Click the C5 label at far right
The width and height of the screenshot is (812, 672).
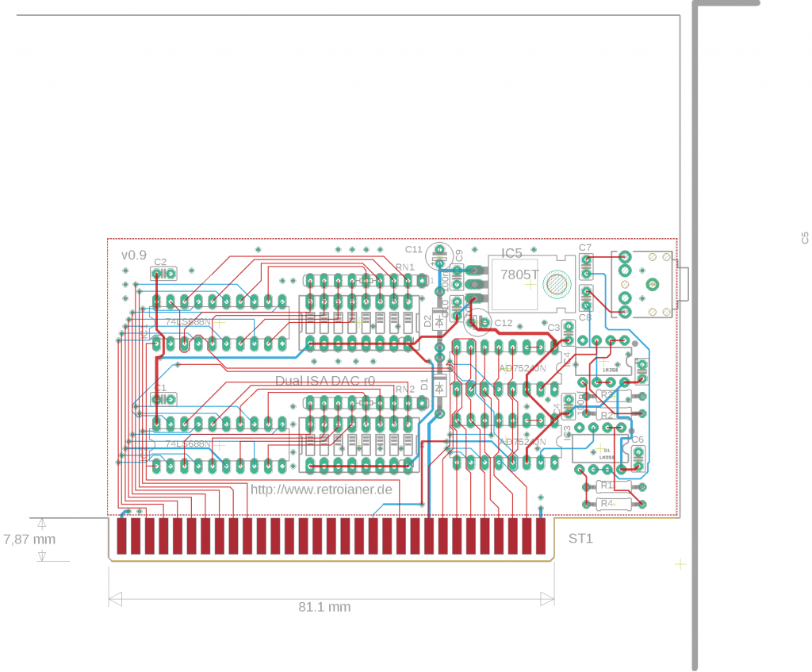[804, 236]
